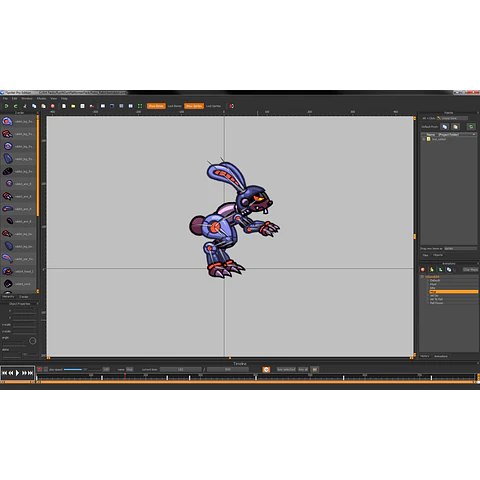The image size is (480, 480).
Task: Click the Copy icon in the top toolbar
Action: [34, 106]
